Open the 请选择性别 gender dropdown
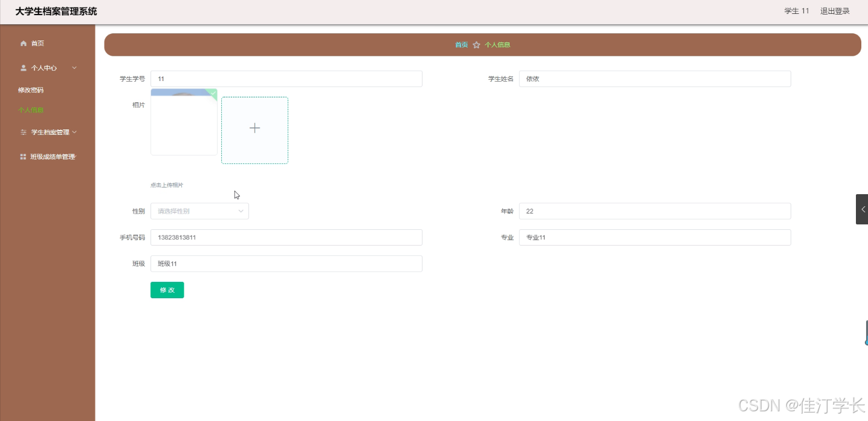 (199, 211)
